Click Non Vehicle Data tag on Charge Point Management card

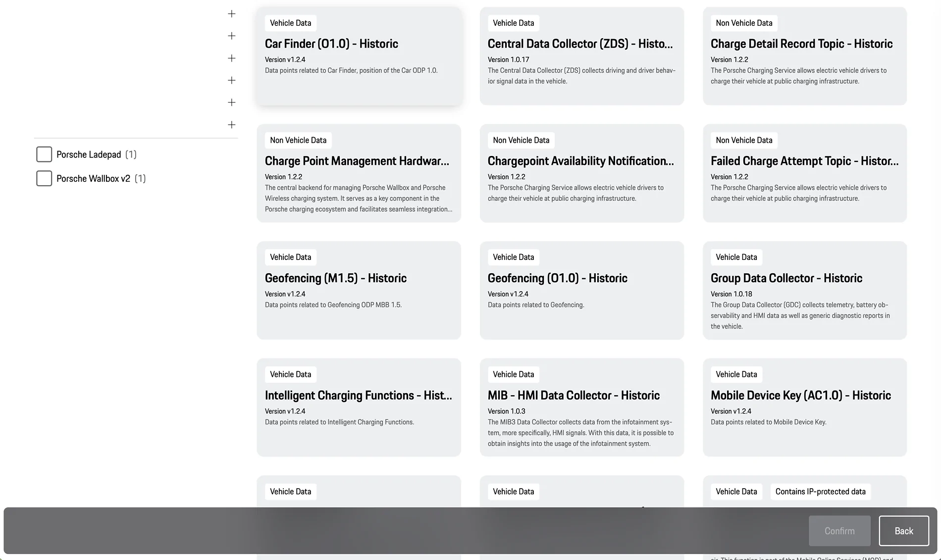298,140
